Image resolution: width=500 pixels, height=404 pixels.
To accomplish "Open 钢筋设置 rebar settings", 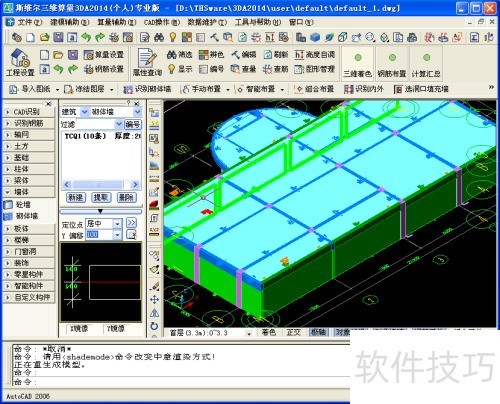I will 104,69.
